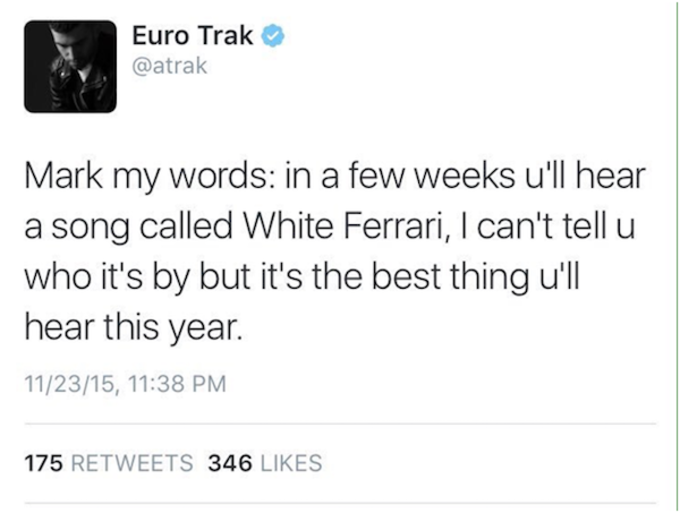Image resolution: width=680 pixels, height=513 pixels.
Task: Click the bold 346 like count
Action: pyautogui.click(x=230, y=463)
